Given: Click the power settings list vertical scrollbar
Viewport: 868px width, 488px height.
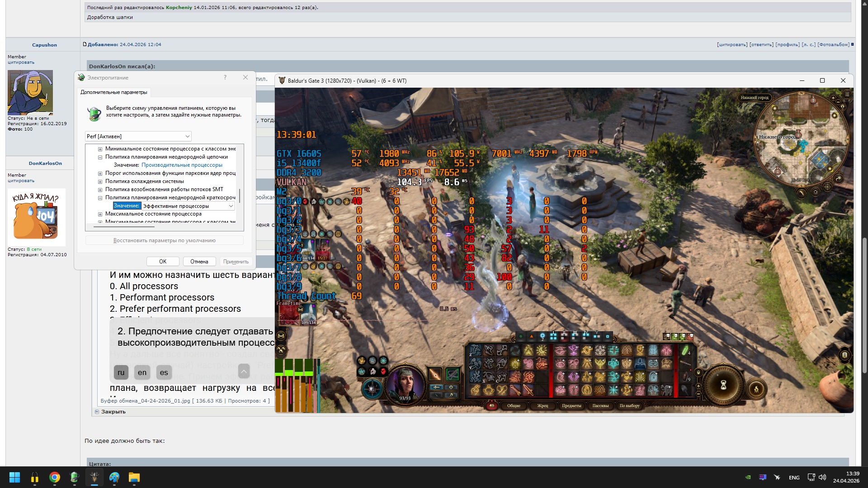Looking at the screenshot, I should [240, 196].
